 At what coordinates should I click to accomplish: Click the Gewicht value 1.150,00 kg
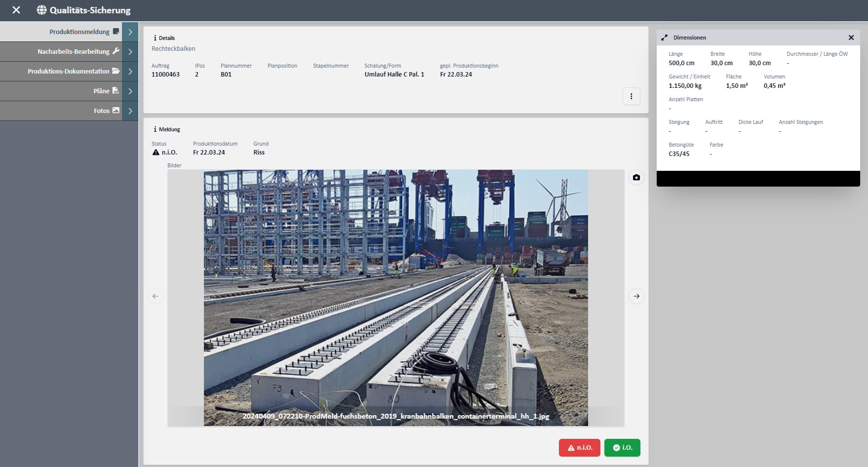coord(685,86)
